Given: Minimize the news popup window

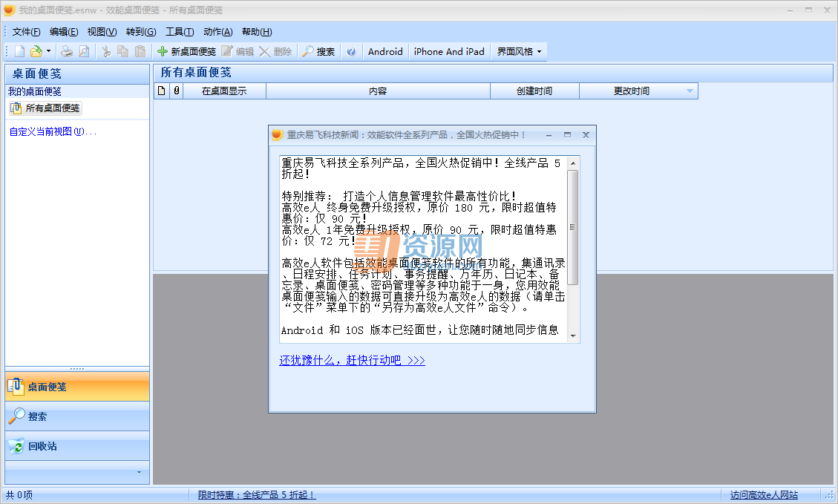Looking at the screenshot, I should (549, 134).
